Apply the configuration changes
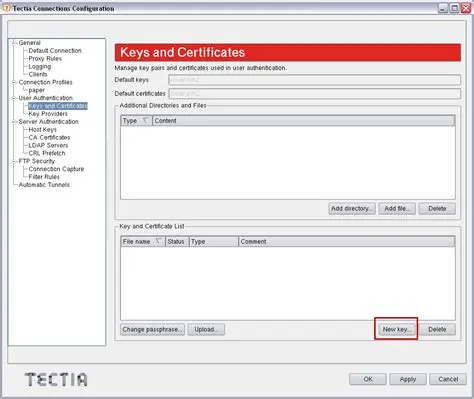 point(408,379)
